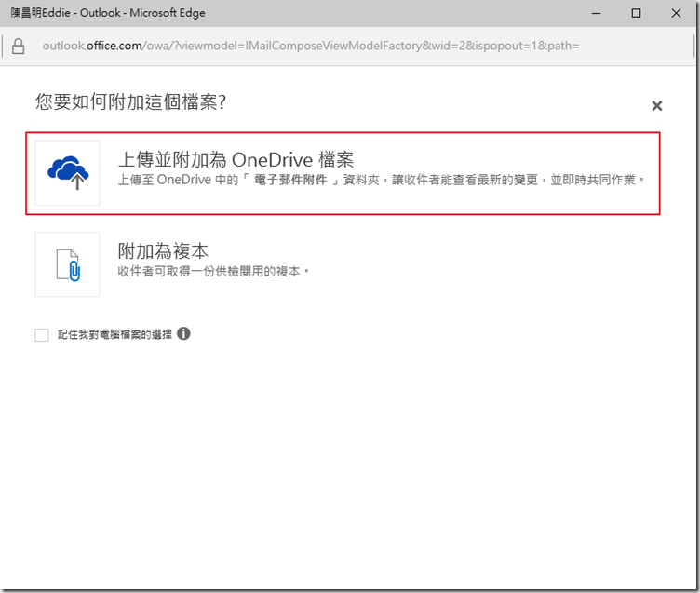
Task: Maximize the Edge window
Action: 636,13
